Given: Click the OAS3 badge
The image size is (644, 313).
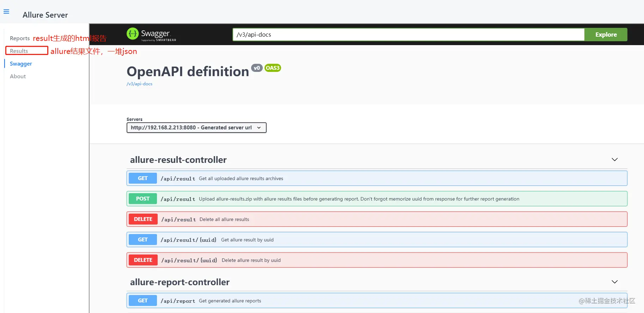Looking at the screenshot, I should click(x=273, y=68).
